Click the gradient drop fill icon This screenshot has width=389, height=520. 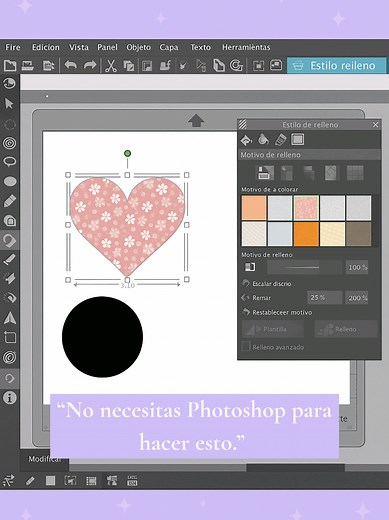[x=263, y=139]
